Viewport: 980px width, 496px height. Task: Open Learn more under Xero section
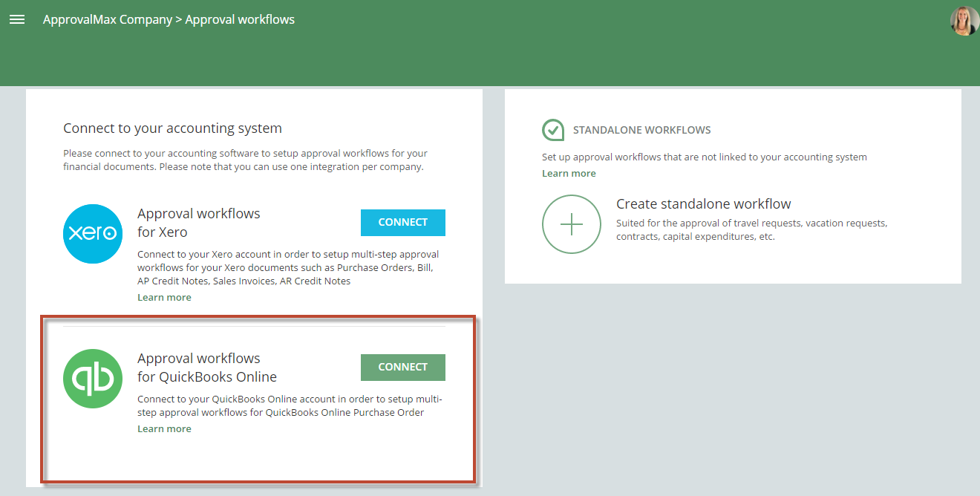pos(164,297)
